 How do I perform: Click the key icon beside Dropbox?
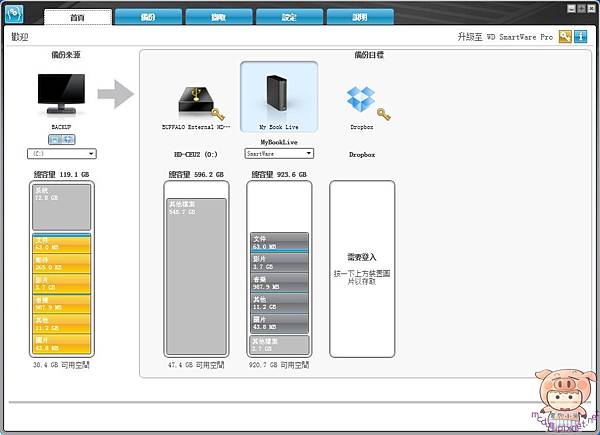click(383, 114)
